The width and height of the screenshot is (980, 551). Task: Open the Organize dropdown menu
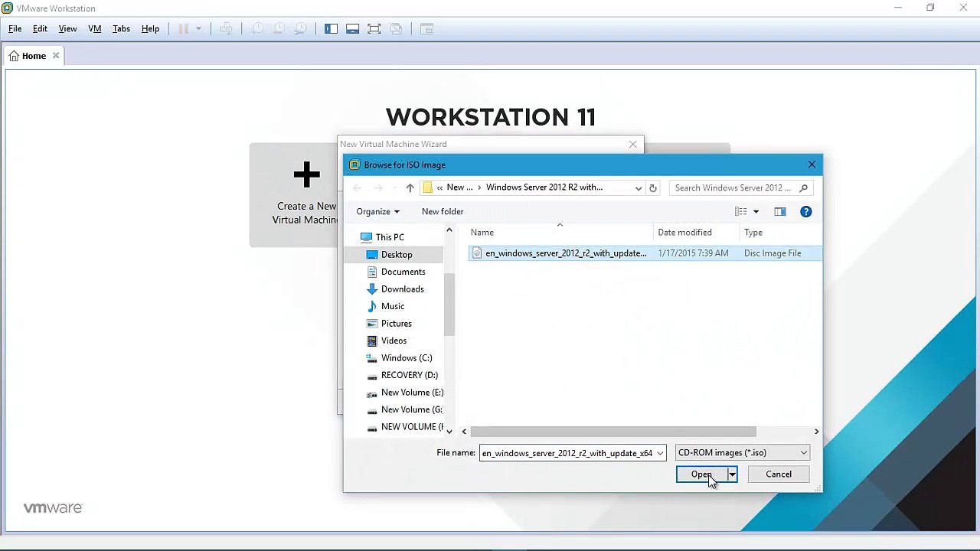click(377, 212)
